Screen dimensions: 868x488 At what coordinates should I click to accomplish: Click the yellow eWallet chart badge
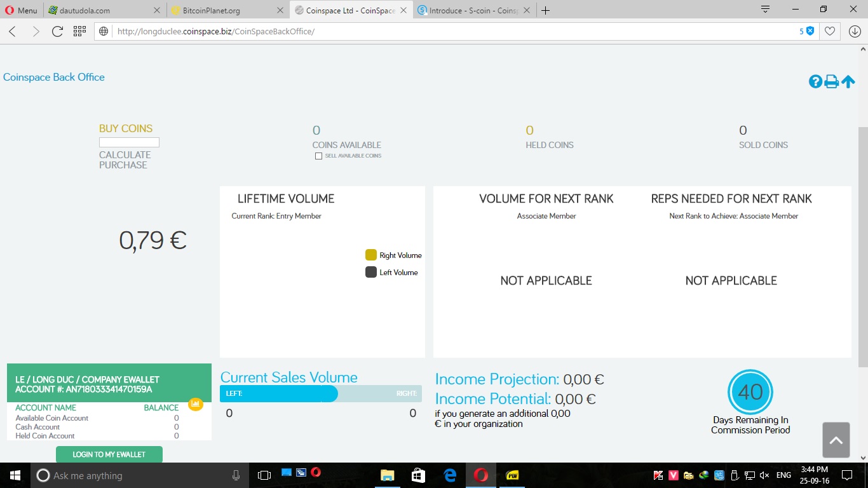pyautogui.click(x=196, y=404)
